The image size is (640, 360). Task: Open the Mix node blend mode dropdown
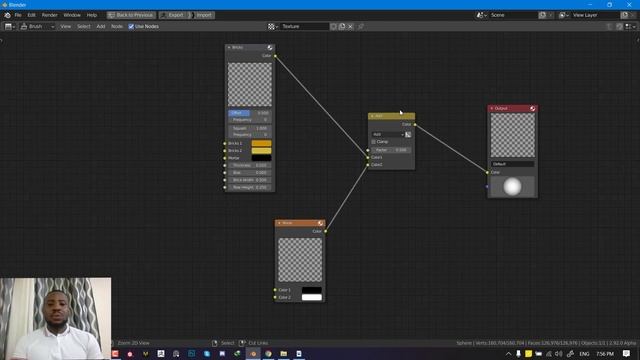pyautogui.click(x=388, y=134)
